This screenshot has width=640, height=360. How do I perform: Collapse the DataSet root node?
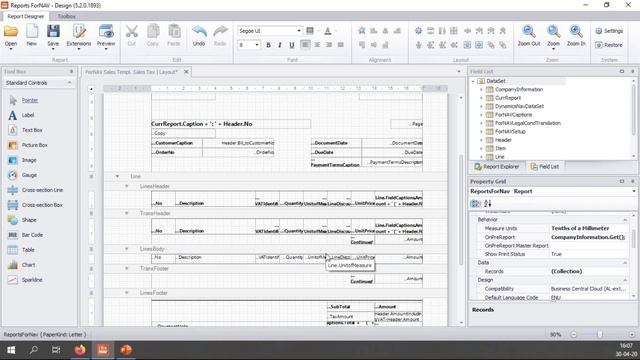click(473, 81)
